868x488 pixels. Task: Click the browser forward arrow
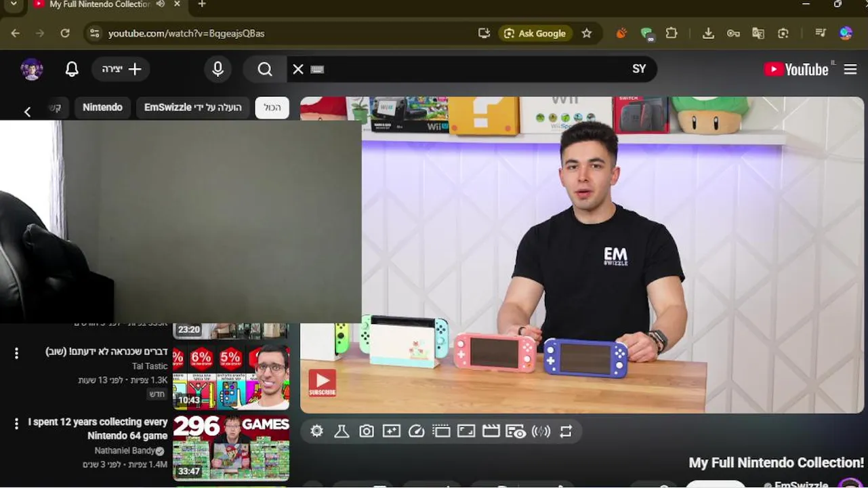coord(40,33)
